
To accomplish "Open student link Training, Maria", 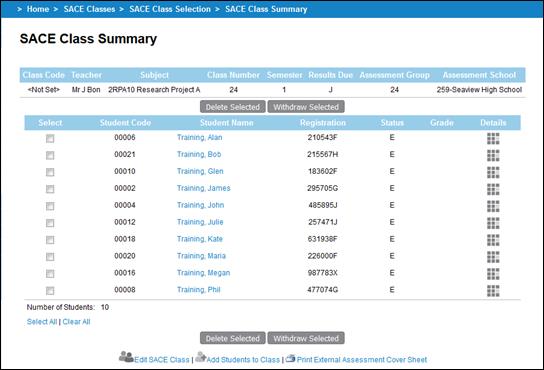I will coord(201,256).
